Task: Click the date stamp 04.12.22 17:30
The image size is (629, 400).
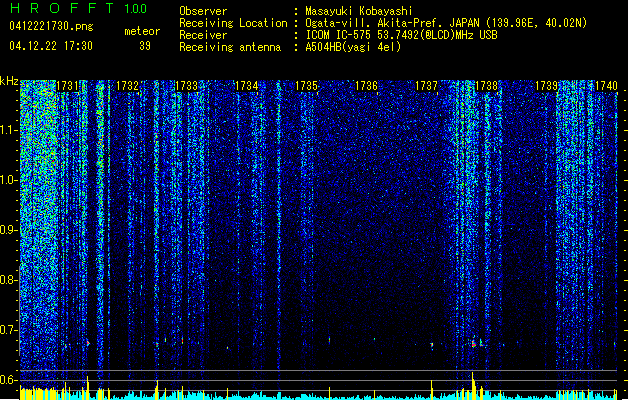Action: (51, 46)
